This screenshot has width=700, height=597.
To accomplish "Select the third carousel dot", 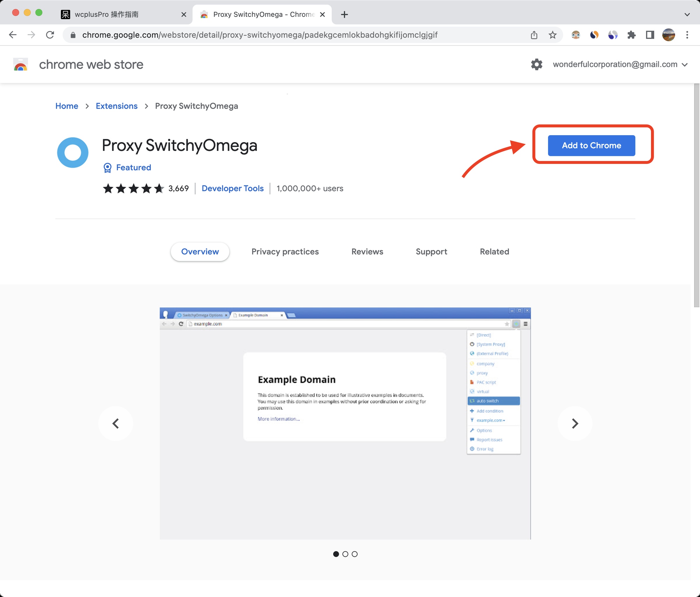I will [x=355, y=554].
